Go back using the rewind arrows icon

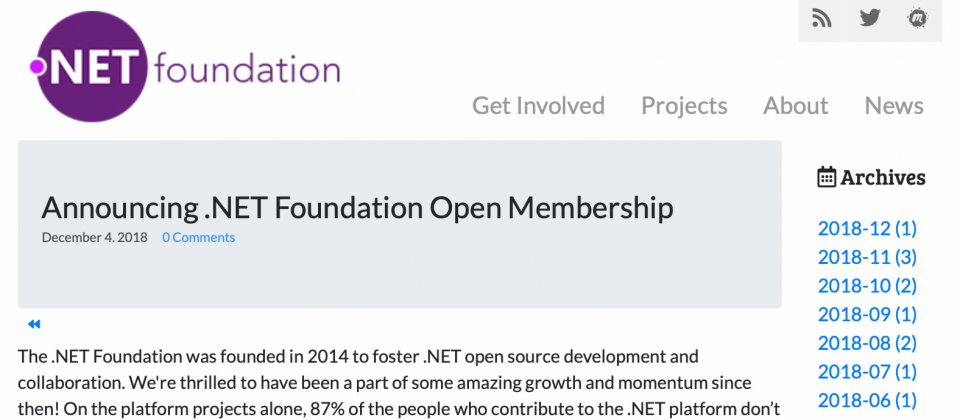pos(34,324)
